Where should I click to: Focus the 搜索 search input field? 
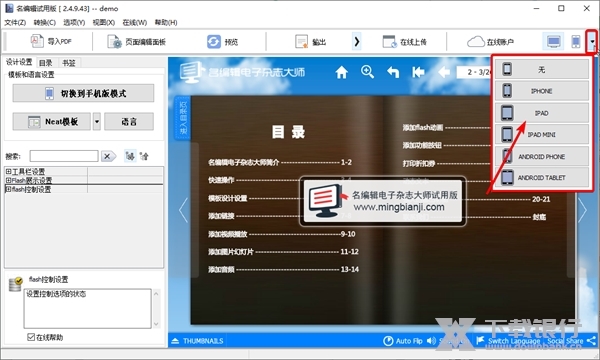(64, 156)
